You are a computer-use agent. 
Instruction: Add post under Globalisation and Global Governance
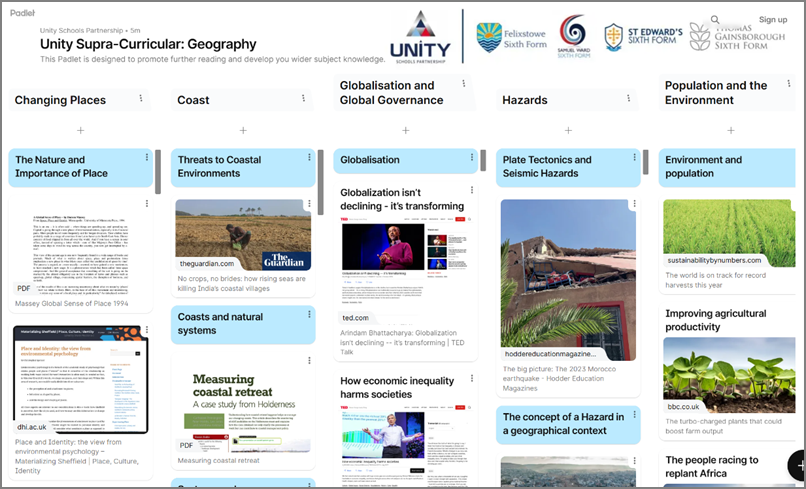point(406,130)
